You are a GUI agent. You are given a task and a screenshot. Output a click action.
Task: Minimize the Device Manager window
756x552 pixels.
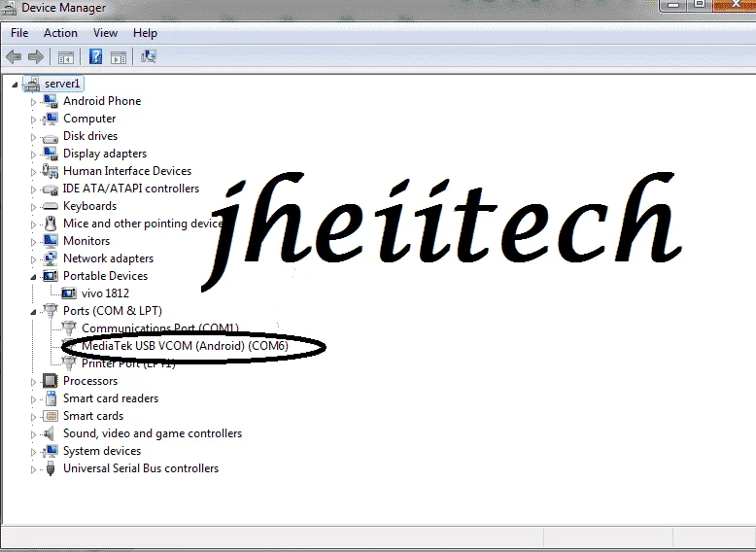673,5
